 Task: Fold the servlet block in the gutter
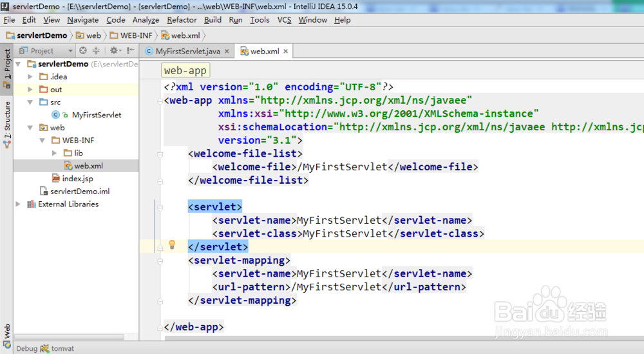coord(160,208)
